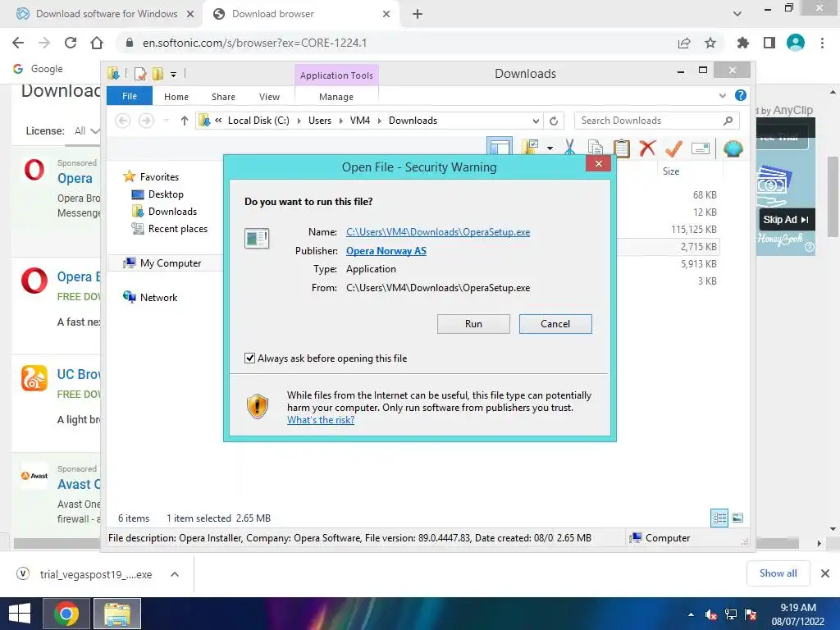The width and height of the screenshot is (840, 630).
Task: Click the Properties quick access icon in title bar
Action: [140, 74]
